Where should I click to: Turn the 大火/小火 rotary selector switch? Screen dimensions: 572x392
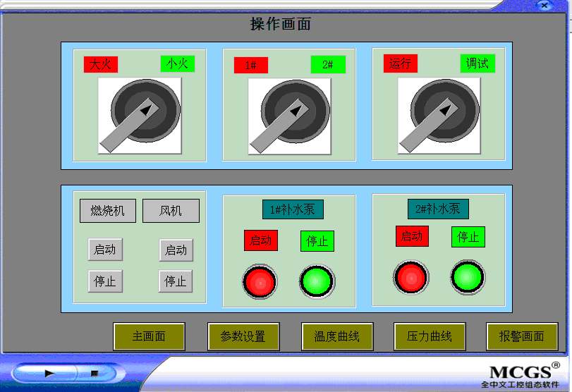pyautogui.click(x=140, y=116)
